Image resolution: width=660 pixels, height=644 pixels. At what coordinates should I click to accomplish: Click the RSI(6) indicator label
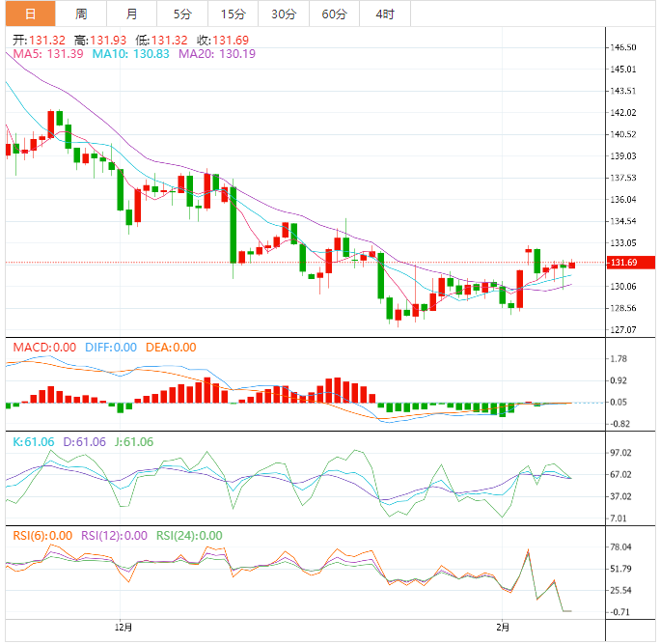click(x=41, y=536)
